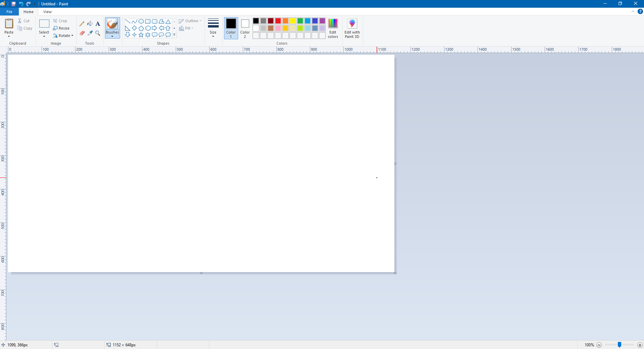This screenshot has width=644, height=349.
Task: Choose the Line shape
Action: click(127, 21)
